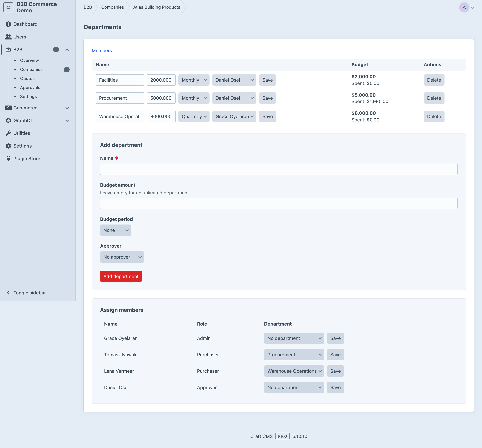Click the 5000.0000 budget field

pyautogui.click(x=161, y=98)
